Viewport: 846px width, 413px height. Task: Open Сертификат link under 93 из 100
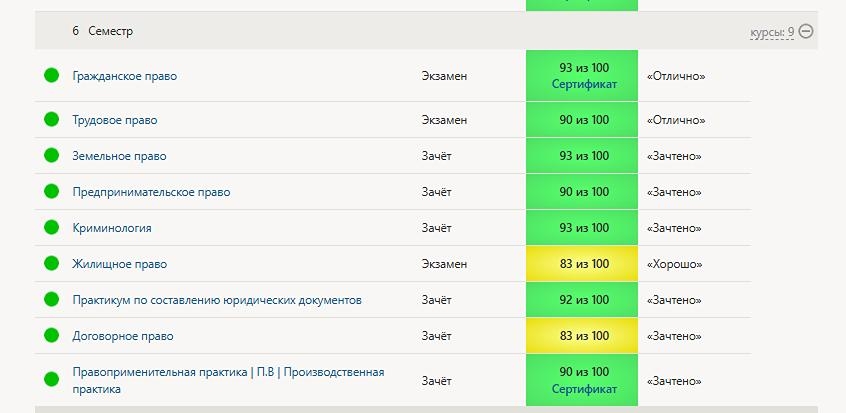coord(584,85)
